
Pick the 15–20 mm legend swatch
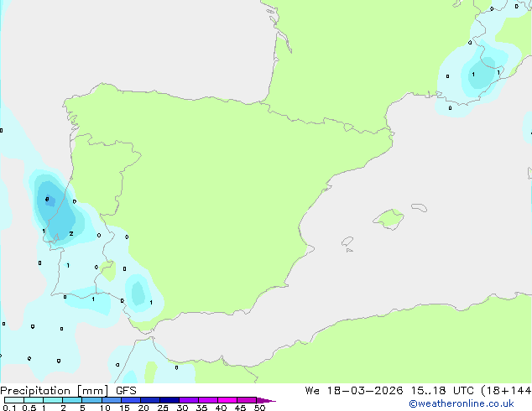pyautogui.click(x=130, y=400)
